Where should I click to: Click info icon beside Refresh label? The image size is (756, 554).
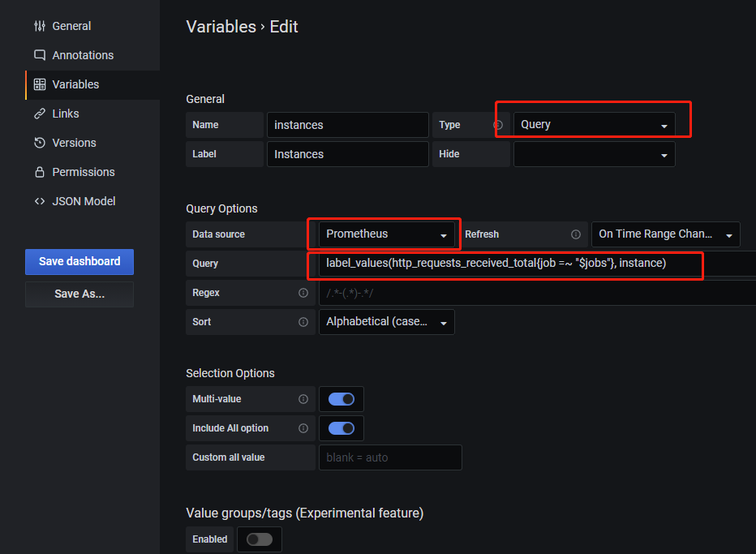tap(576, 234)
